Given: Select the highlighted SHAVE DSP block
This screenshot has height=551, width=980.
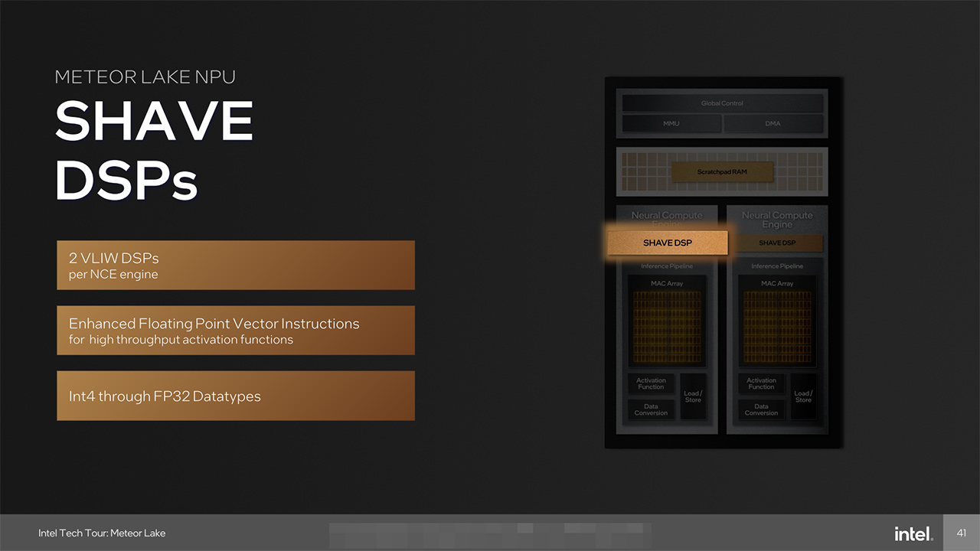Looking at the screenshot, I should point(667,243).
